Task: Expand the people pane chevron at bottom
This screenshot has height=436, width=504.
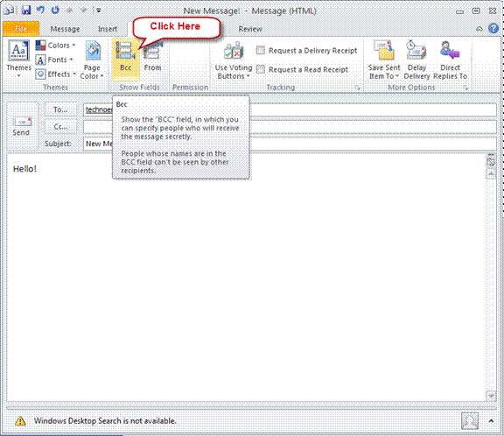Action: tap(491, 420)
